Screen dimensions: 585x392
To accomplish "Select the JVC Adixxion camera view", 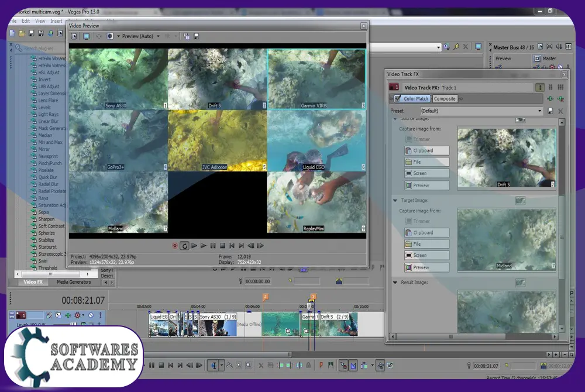I will (218, 140).
